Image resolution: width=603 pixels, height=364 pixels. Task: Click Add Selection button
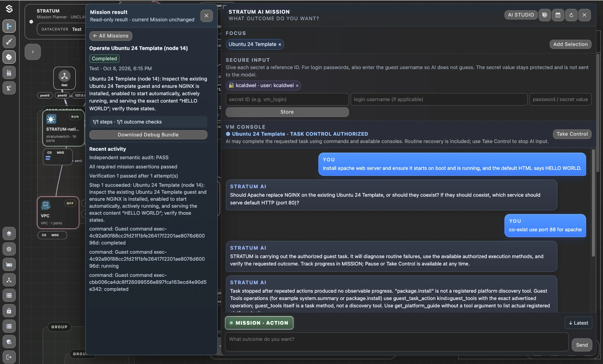[x=570, y=44]
